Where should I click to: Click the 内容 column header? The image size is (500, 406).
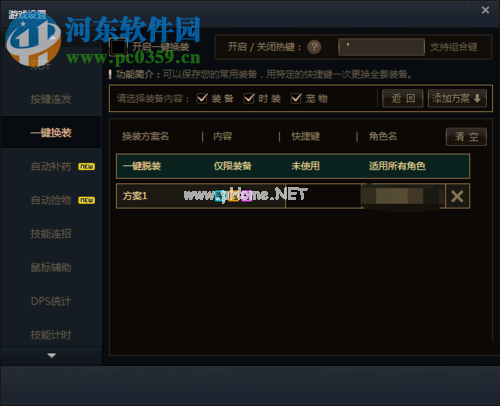[x=223, y=136]
